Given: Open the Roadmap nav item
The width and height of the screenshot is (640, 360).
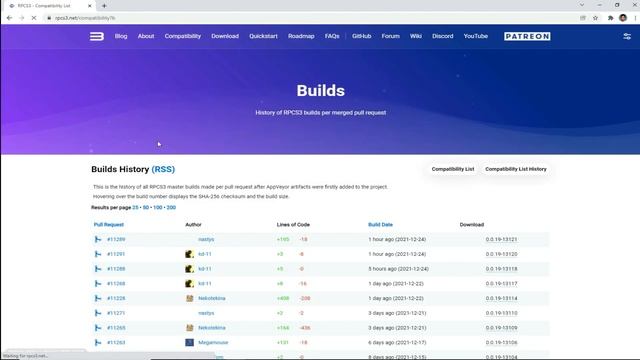Looking at the screenshot, I should click(301, 36).
